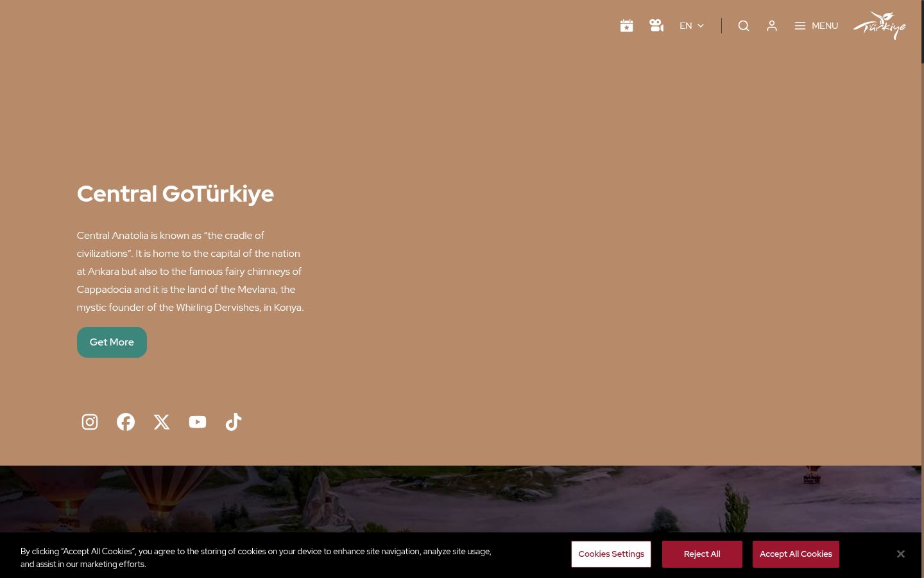Open the video camera icon
Screen dimensions: 924x578
tap(656, 26)
